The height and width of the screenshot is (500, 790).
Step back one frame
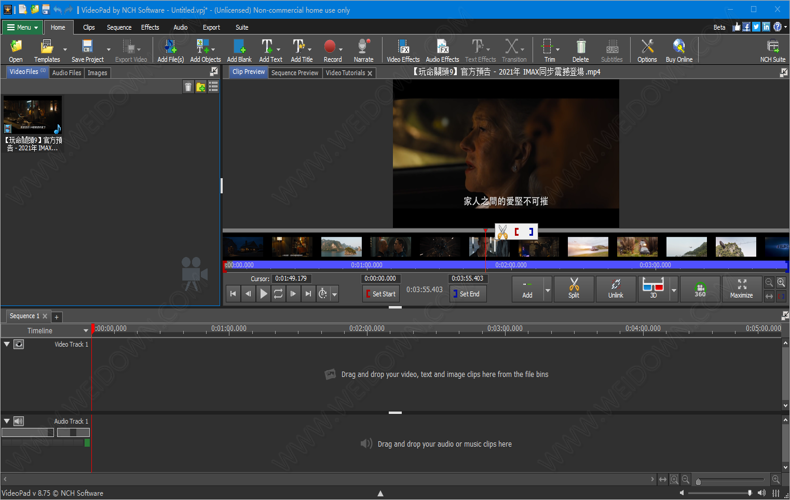tap(248, 293)
